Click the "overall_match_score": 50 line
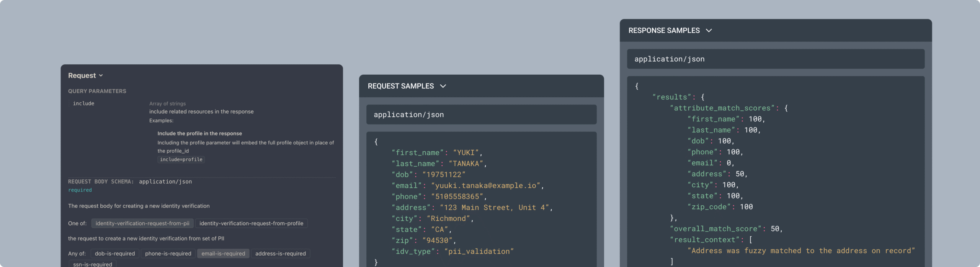This screenshot has width=980, height=267. (x=726, y=229)
